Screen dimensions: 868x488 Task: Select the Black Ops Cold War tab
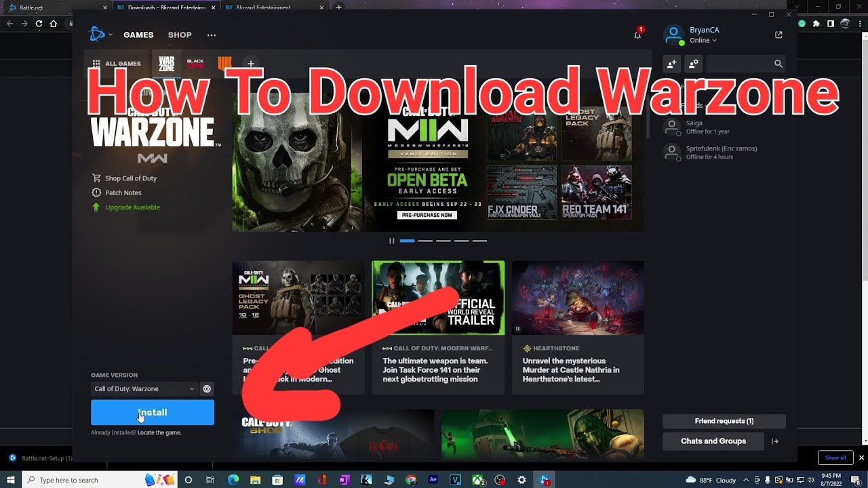(195, 64)
